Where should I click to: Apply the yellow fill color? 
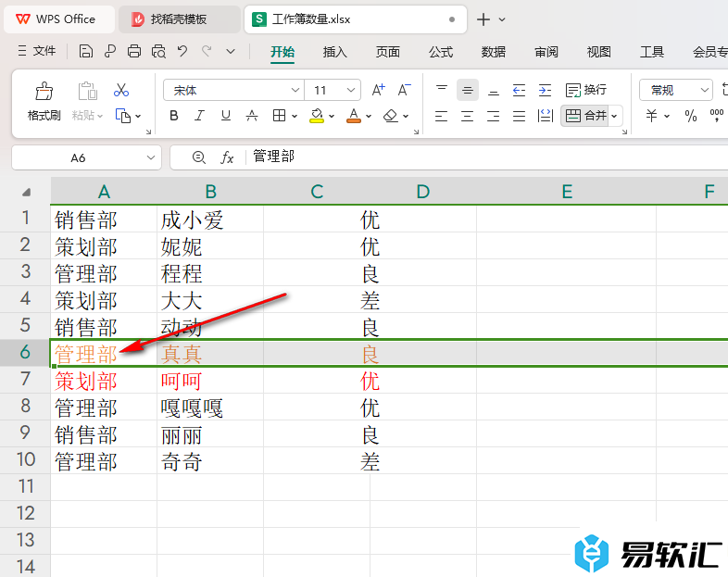[317, 116]
